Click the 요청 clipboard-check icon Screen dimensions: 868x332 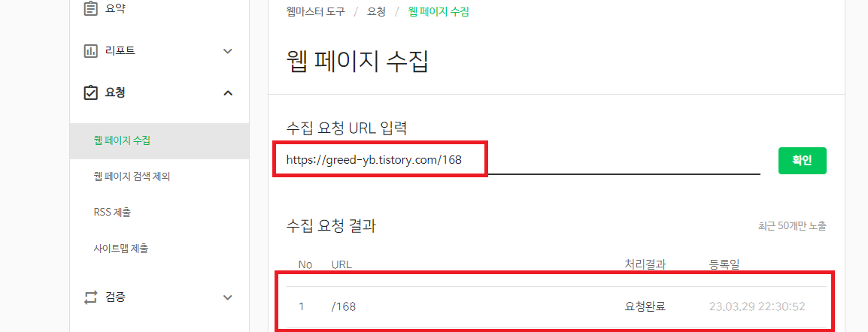tap(90, 93)
